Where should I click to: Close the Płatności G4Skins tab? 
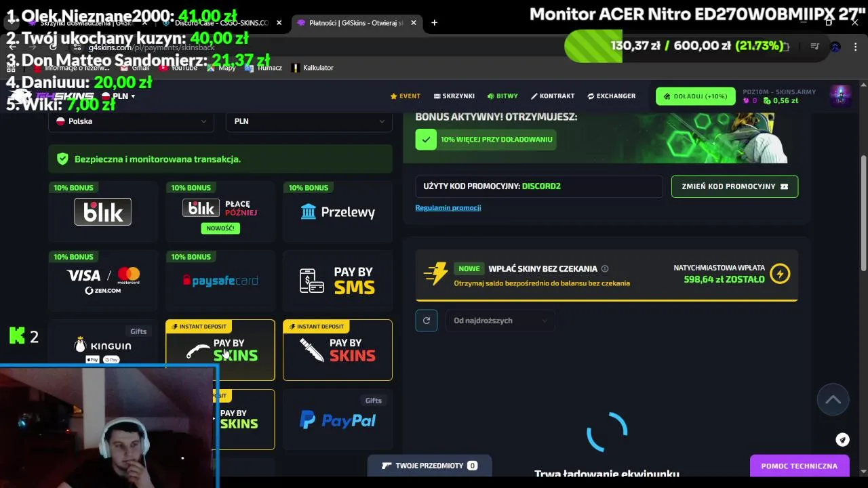(413, 22)
